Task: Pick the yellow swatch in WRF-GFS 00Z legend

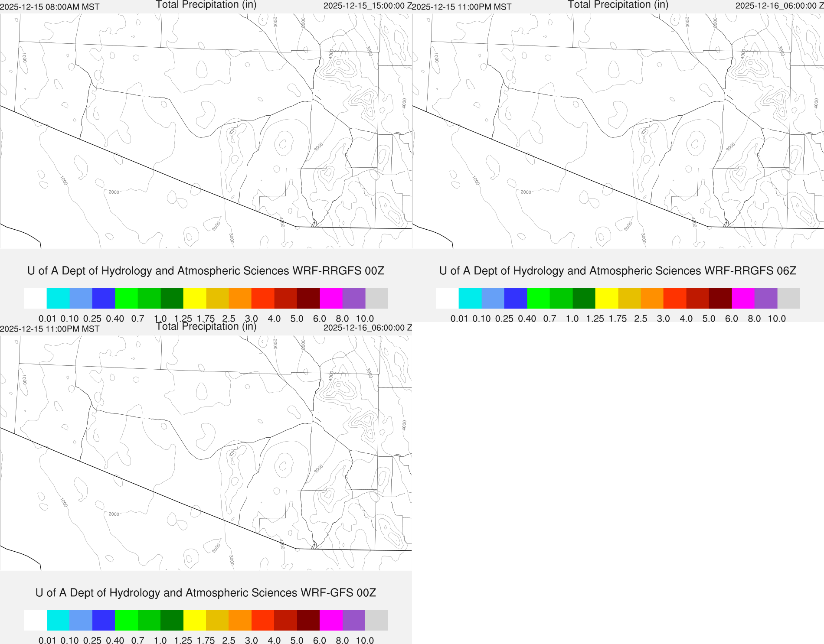Action: click(195, 620)
